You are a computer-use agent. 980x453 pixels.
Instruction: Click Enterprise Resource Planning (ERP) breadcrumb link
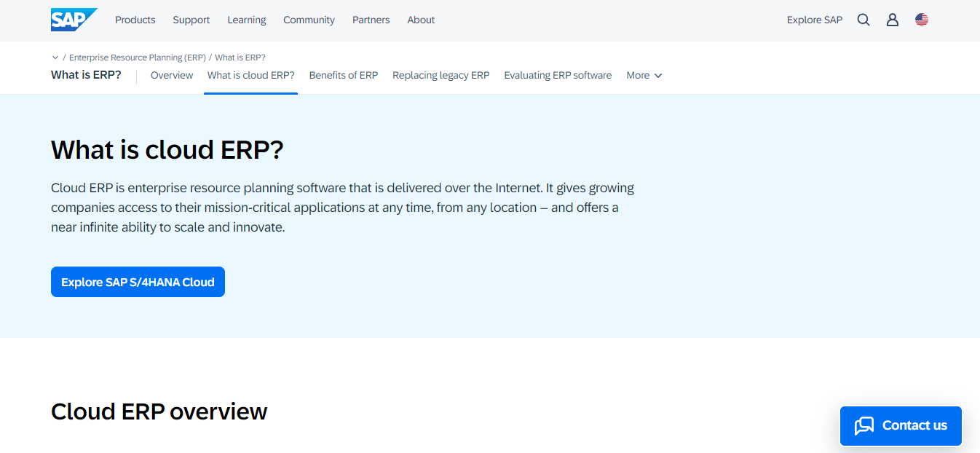point(138,58)
